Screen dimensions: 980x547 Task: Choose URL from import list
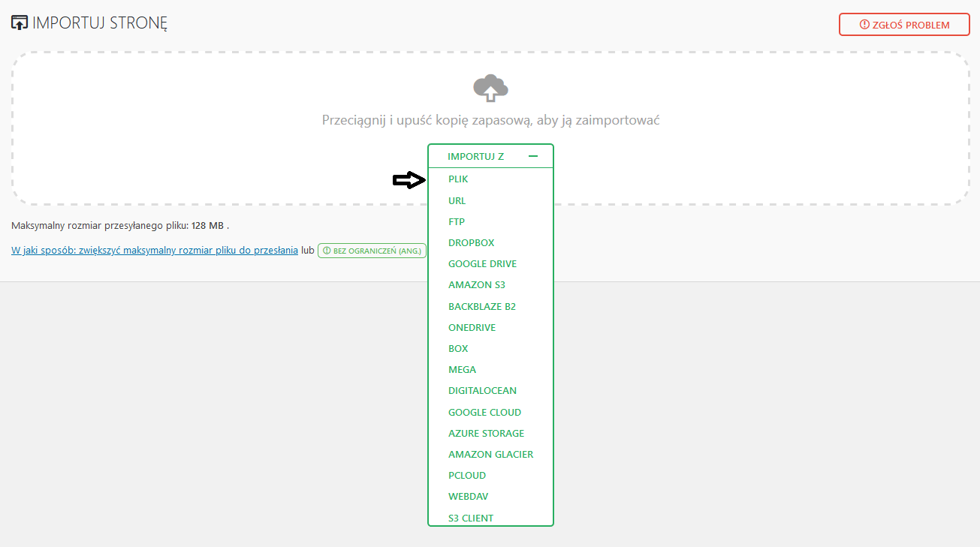click(457, 201)
